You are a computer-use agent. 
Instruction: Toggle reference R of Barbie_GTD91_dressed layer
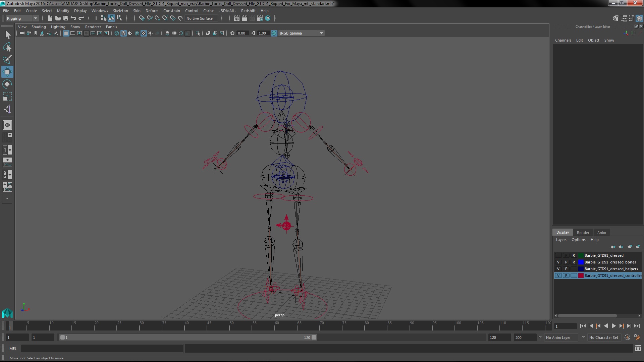pyautogui.click(x=574, y=255)
